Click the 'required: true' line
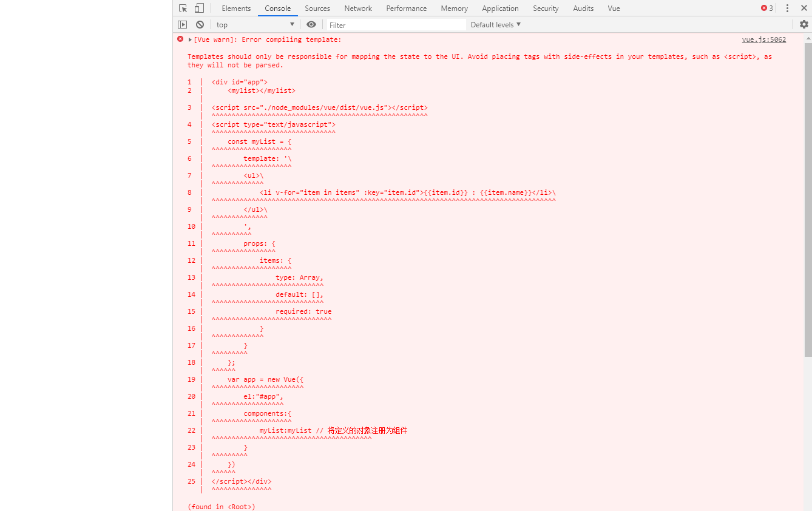The width and height of the screenshot is (812, 511). (x=303, y=311)
